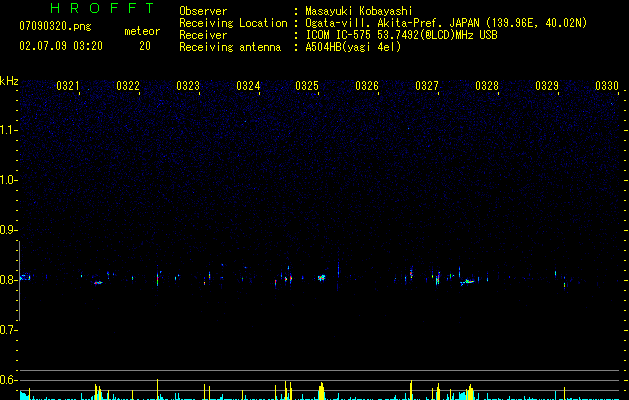Select the Ogata-vill. Akita-Pref. JAPAN location text

click(x=446, y=23)
